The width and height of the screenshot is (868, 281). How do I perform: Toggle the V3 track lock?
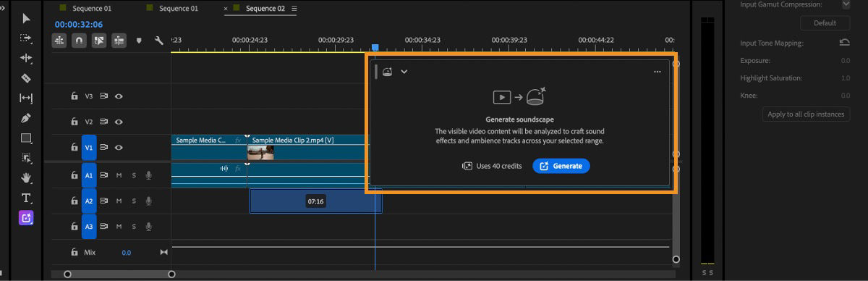pyautogui.click(x=74, y=96)
